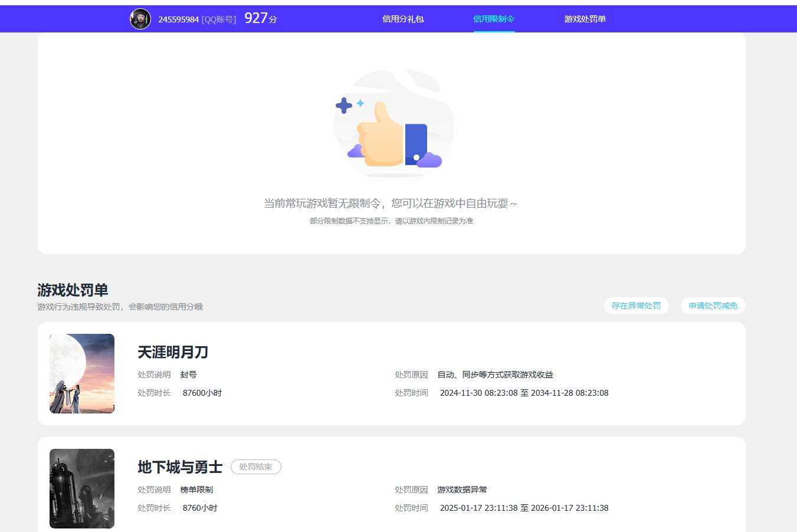Open the 游戏处罚单 tab

point(585,19)
